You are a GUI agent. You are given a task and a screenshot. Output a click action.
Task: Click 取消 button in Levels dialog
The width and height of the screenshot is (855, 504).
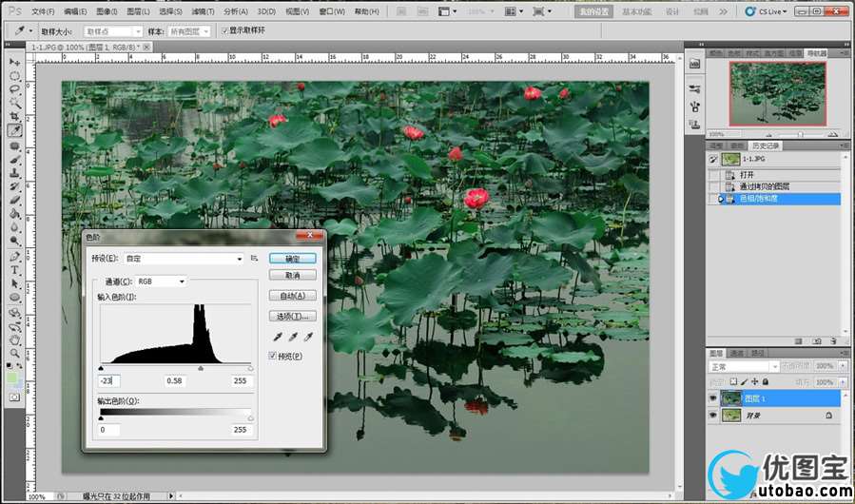(x=292, y=276)
